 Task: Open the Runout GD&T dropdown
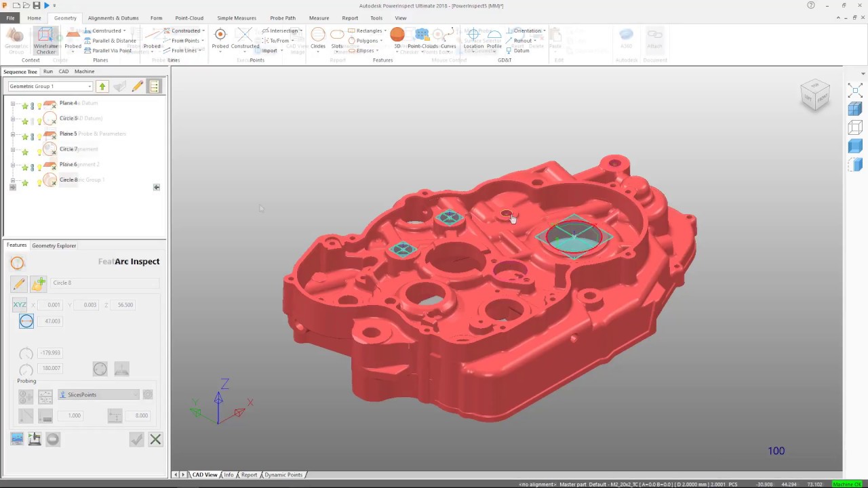click(521, 41)
